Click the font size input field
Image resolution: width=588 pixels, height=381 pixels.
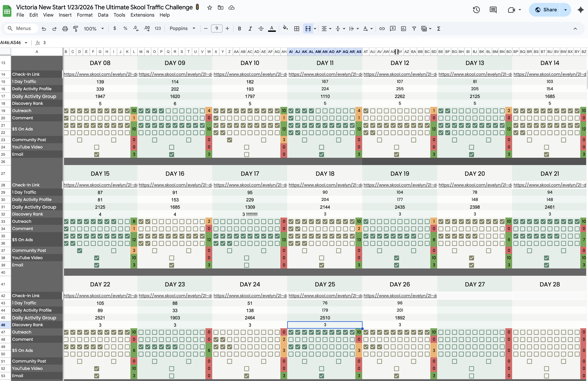[217, 29]
